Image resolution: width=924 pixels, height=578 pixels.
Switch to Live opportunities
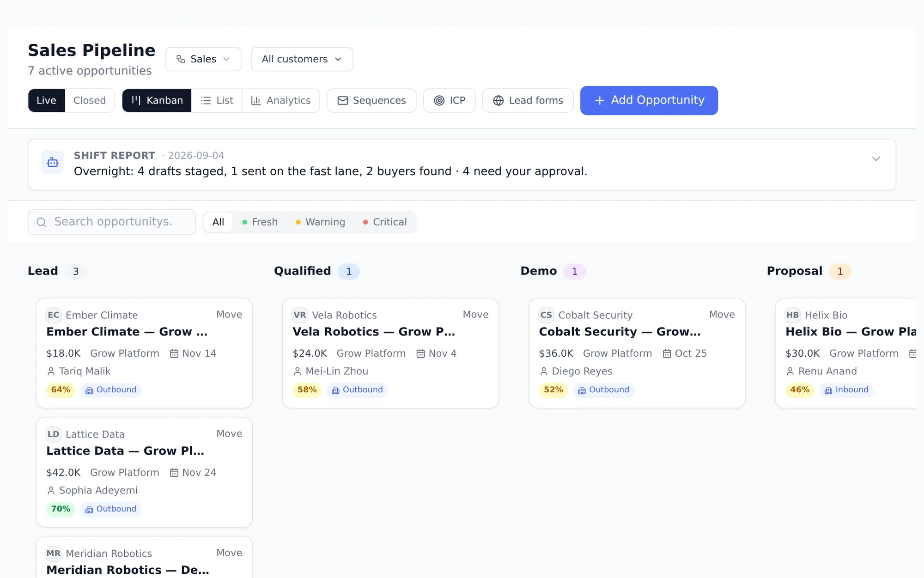[x=46, y=100]
